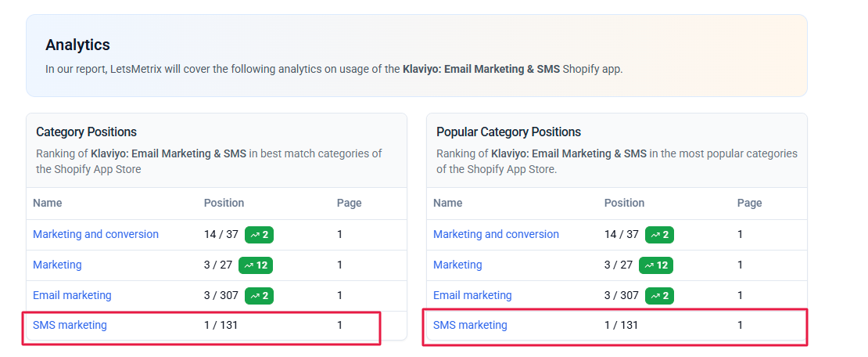
Task: Open SMS marketing link in best-match Category Positions
Action: coord(70,325)
